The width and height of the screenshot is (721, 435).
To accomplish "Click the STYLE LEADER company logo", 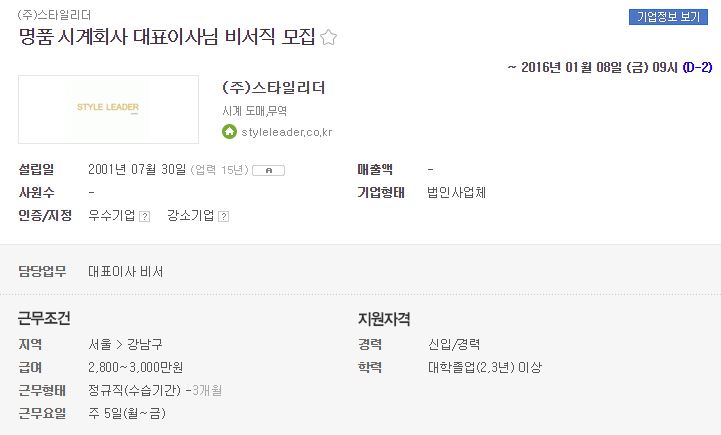I will [x=109, y=109].
